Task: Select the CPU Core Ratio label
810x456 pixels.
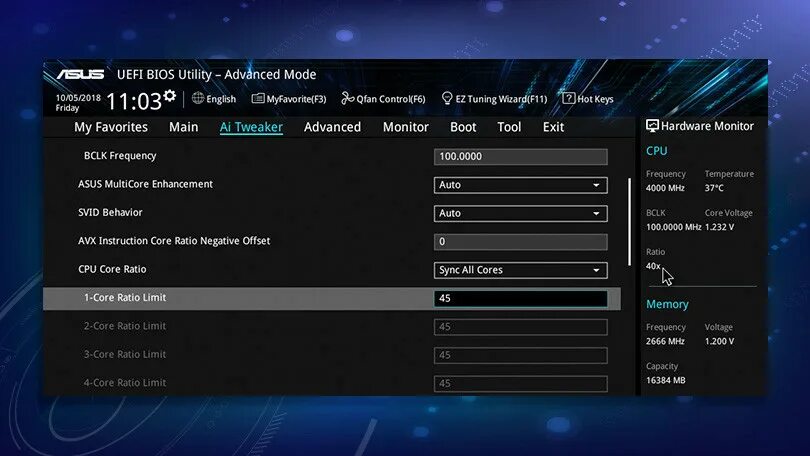Action: [112, 269]
